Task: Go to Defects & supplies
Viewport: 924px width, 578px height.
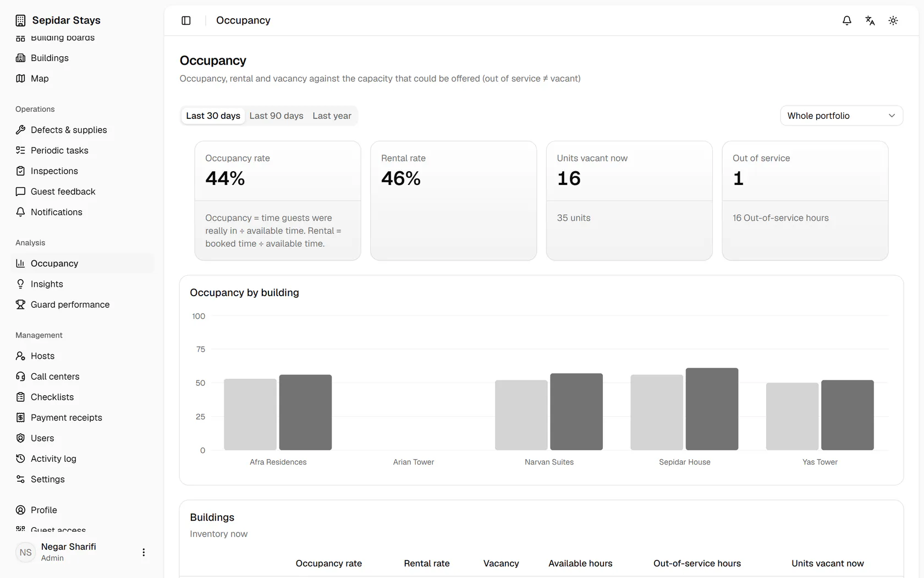Action: click(82, 130)
